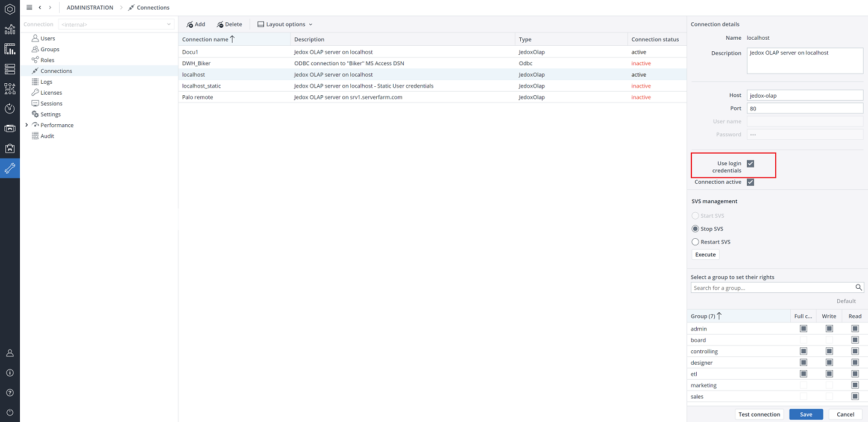Expand the Performance tree node
Viewport: 868px width, 422px height.
(x=27, y=125)
